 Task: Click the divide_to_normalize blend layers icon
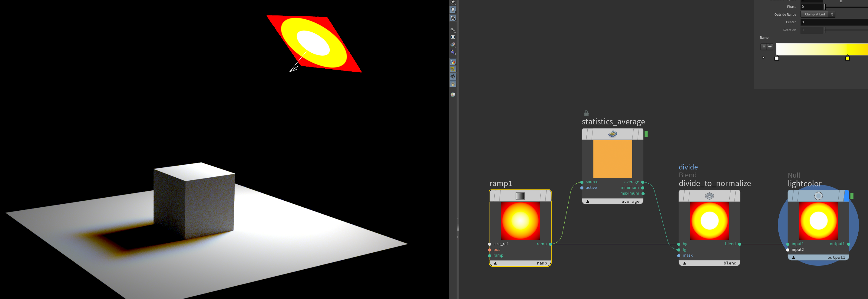709,196
